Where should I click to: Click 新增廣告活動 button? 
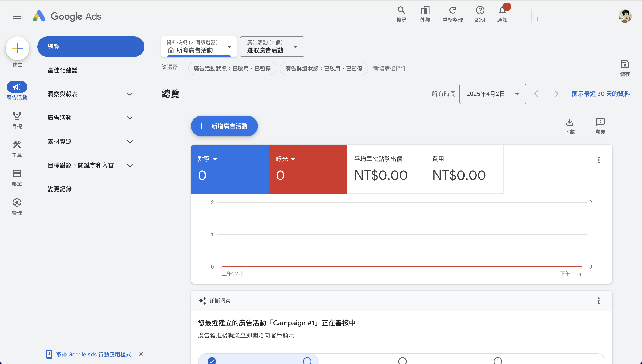tap(224, 126)
